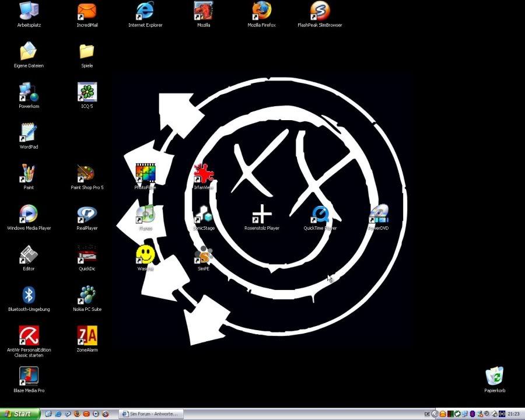Open the IncrediMail desktop shortcut
Image resolution: width=525 pixels, height=420 pixels.
point(87,11)
